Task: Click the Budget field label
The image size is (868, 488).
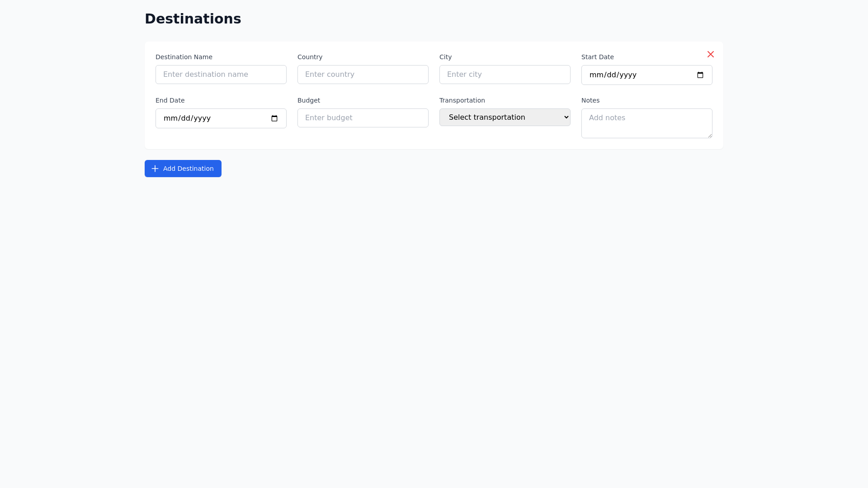Action: [x=309, y=100]
